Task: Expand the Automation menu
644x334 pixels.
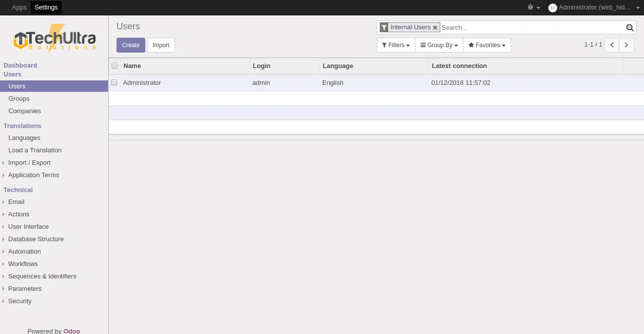Action: click(x=24, y=252)
